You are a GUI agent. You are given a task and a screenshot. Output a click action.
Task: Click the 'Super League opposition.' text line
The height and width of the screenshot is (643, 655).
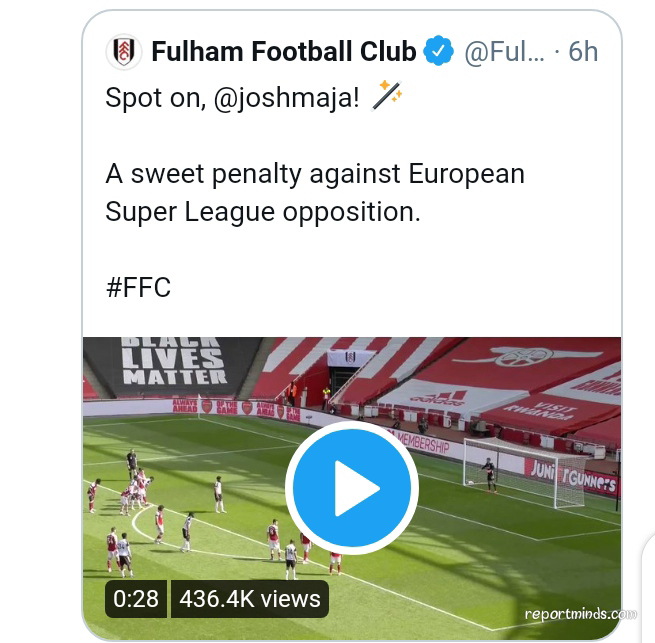[x=263, y=212]
